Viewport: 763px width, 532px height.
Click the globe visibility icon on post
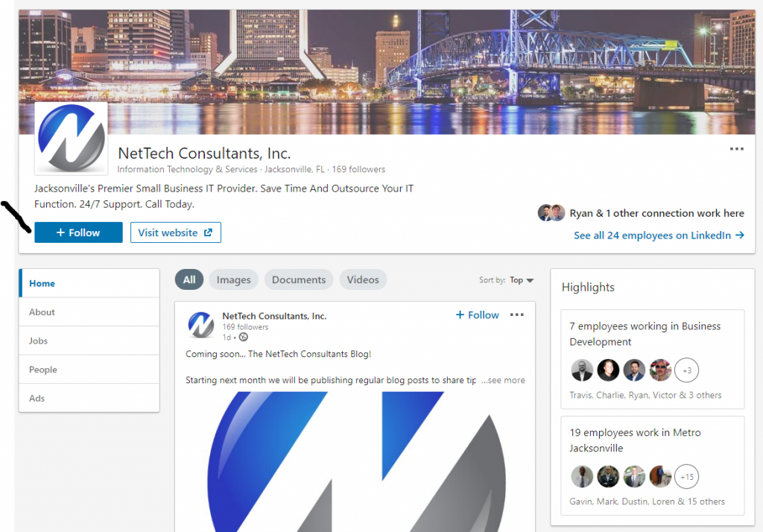(x=244, y=337)
